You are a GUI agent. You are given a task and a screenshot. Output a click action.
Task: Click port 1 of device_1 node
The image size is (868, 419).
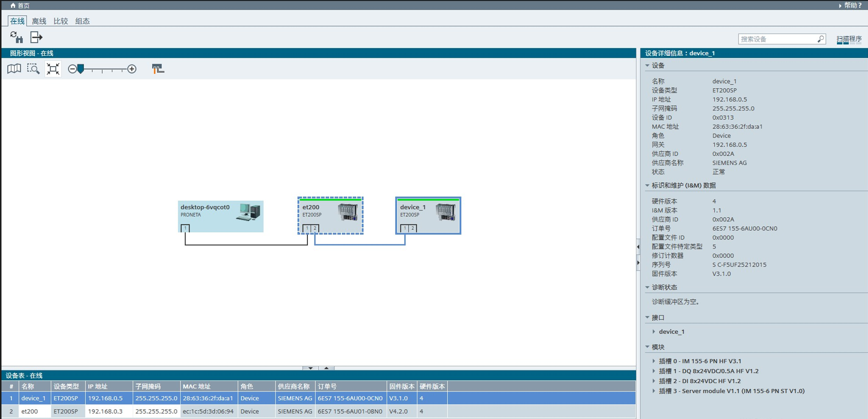pos(405,228)
